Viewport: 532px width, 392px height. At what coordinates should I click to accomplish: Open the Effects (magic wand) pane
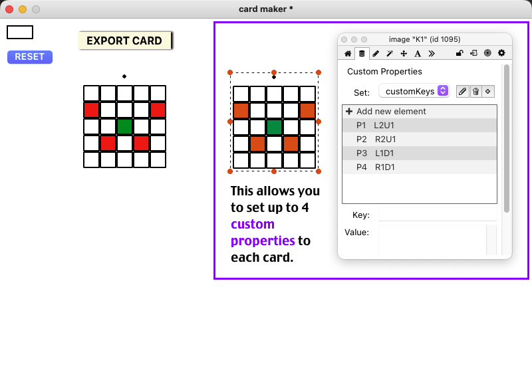[x=390, y=53]
